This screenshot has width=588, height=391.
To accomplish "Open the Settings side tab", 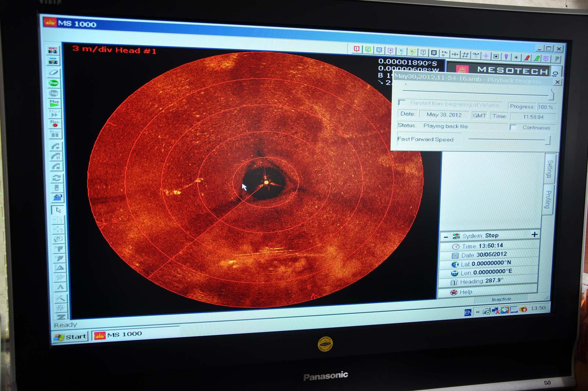I will click(x=549, y=169).
